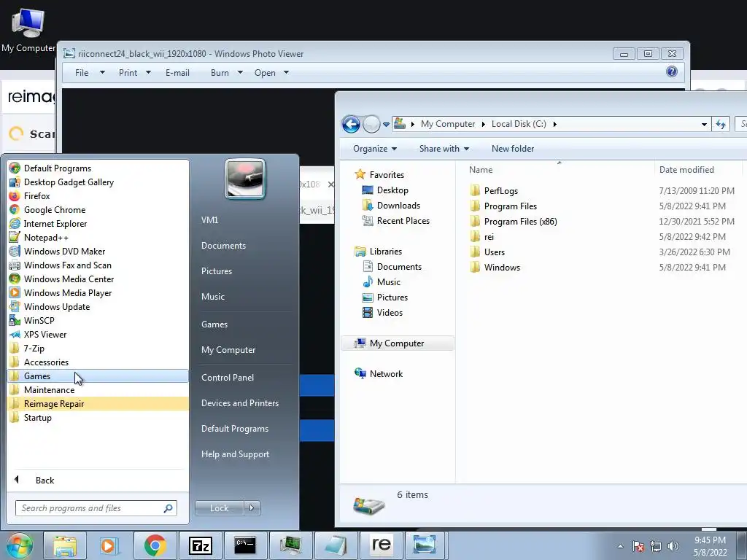747x560 pixels.
Task: Launch Windows Media Center
Action: tap(98, 279)
